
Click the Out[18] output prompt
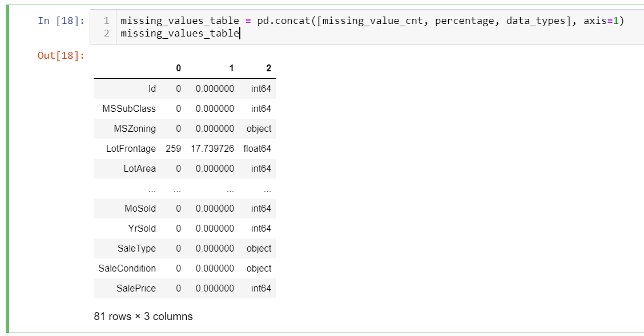coord(61,56)
